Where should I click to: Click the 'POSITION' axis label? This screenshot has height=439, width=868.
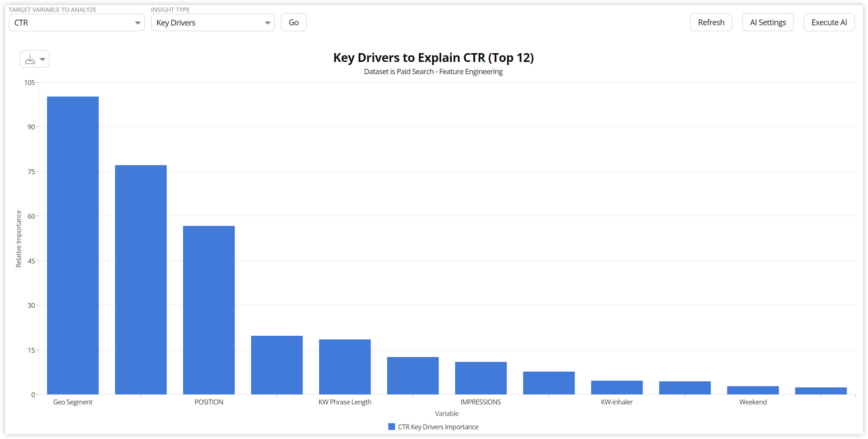tap(209, 402)
